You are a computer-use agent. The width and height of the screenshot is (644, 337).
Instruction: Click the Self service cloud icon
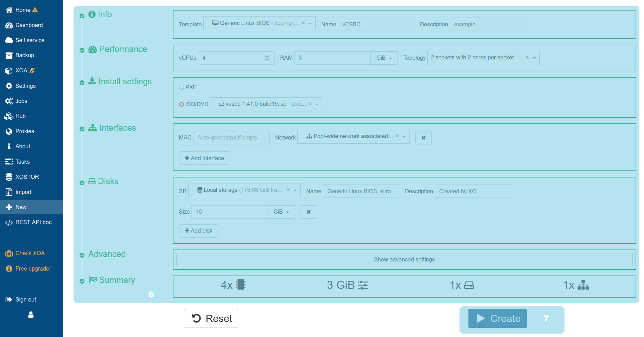[x=9, y=40]
